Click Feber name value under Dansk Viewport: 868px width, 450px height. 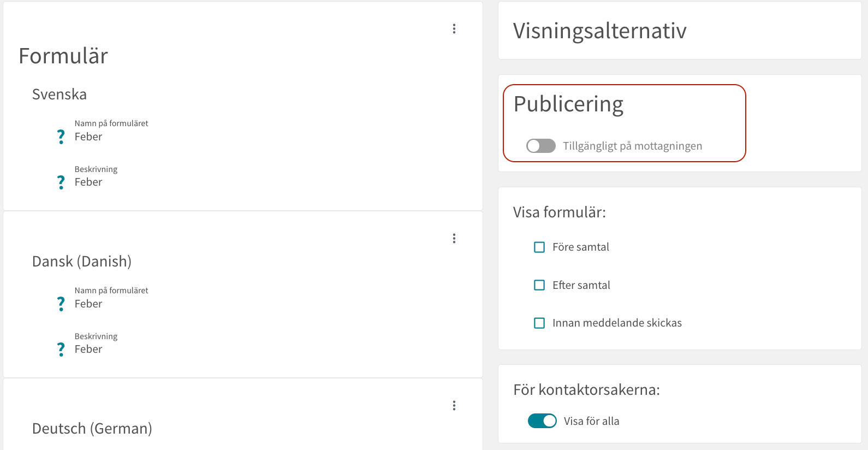[x=88, y=304]
